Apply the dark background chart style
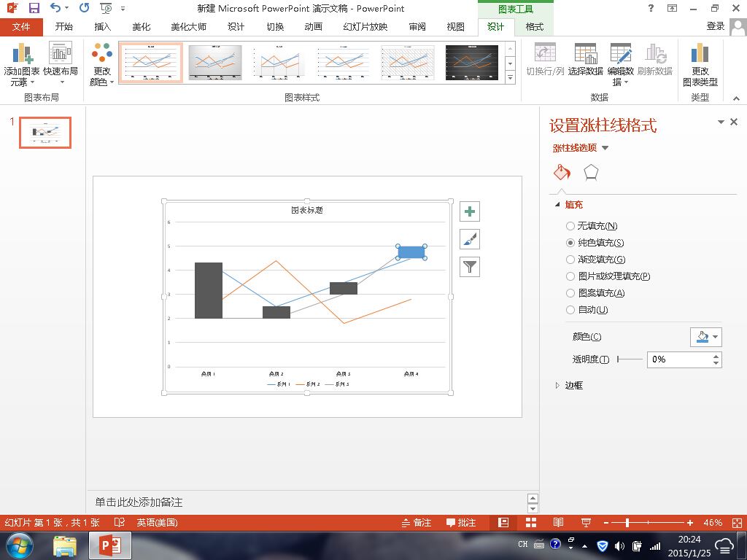Viewport: 747px width, 560px height. [x=472, y=63]
